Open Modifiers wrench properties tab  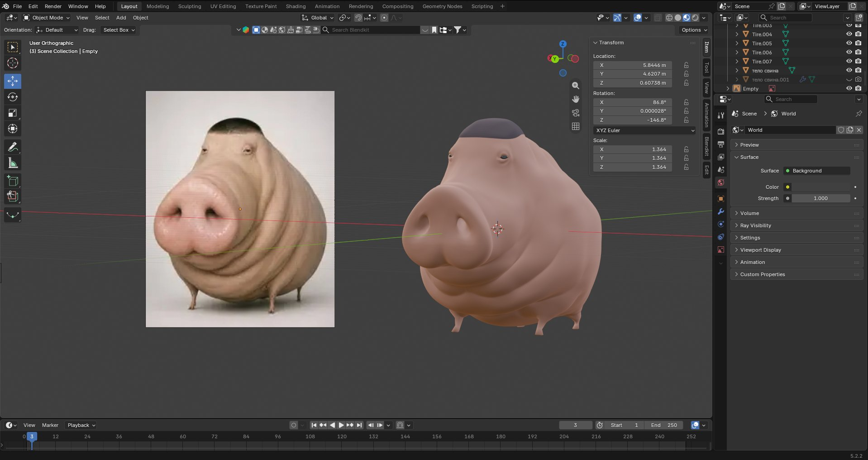pos(721,211)
